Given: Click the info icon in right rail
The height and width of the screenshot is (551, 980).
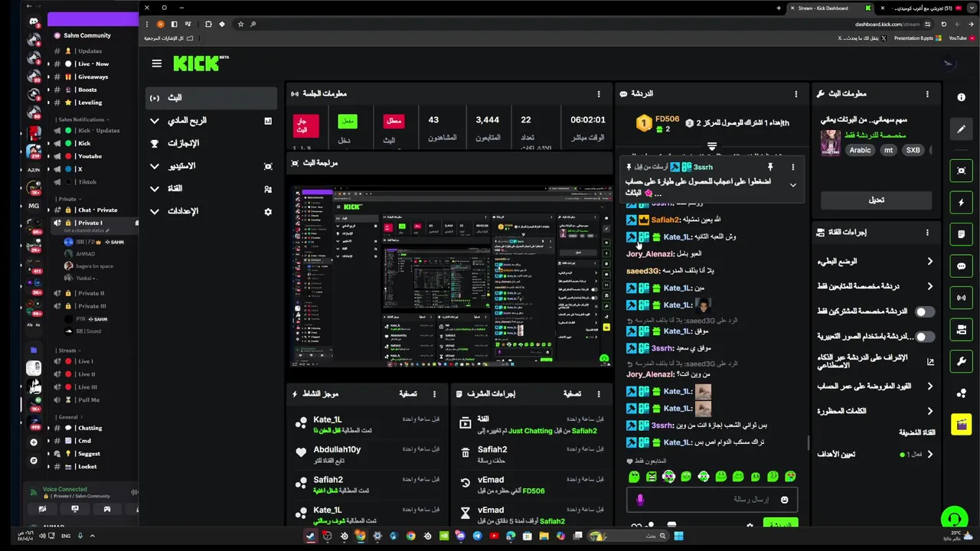Looking at the screenshot, I should point(962,97).
